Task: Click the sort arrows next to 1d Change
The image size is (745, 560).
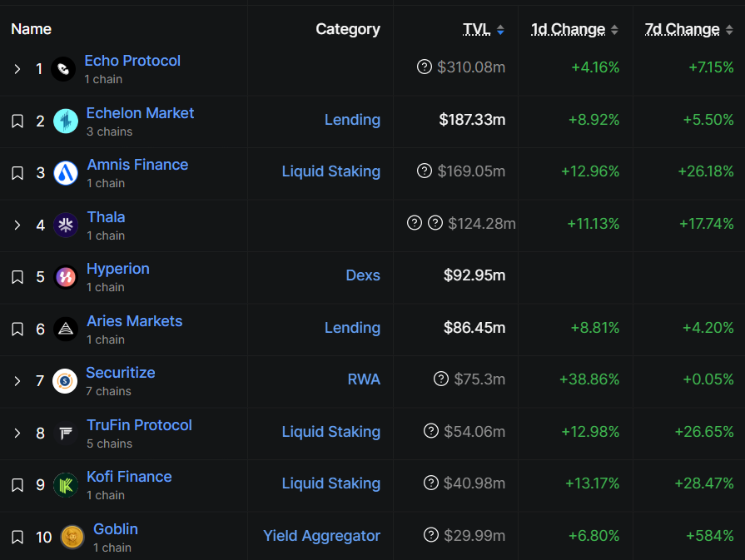Action: (614, 30)
